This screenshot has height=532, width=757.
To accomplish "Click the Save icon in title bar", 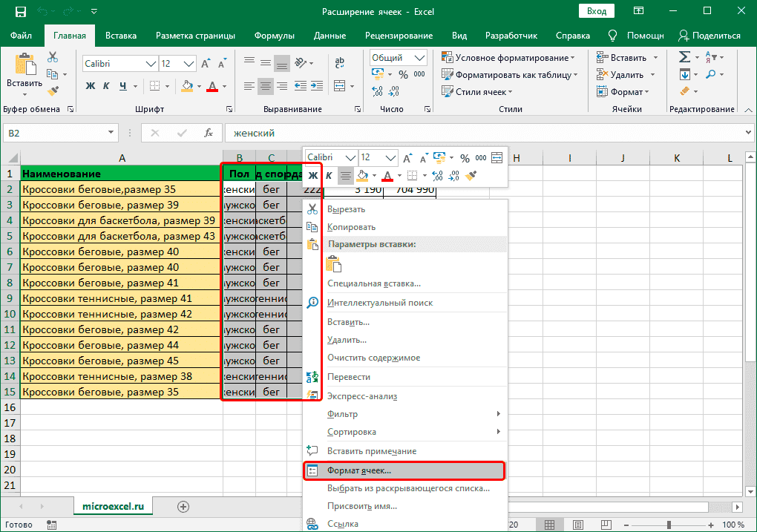I will 20,12.
